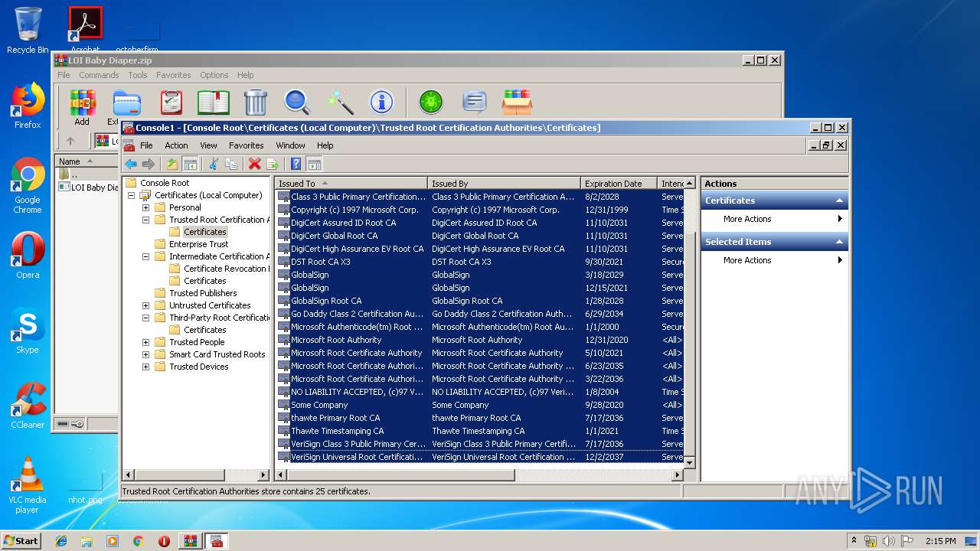Open Firefox desktop shortcut

[x=28, y=106]
